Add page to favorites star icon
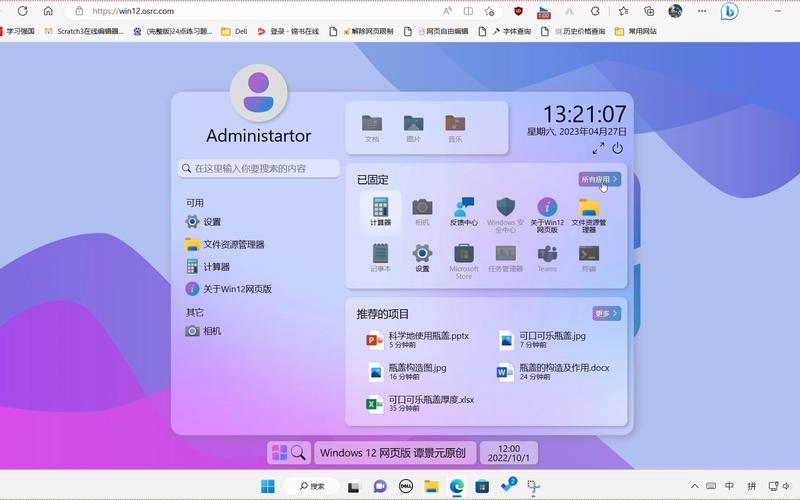The height and width of the screenshot is (500, 800). click(x=489, y=11)
